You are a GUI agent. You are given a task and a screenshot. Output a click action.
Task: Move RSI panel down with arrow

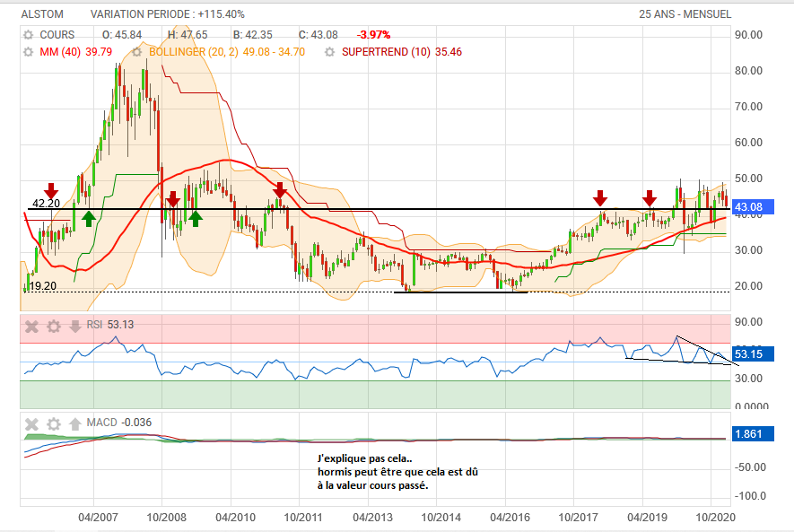pyautogui.click(x=75, y=327)
